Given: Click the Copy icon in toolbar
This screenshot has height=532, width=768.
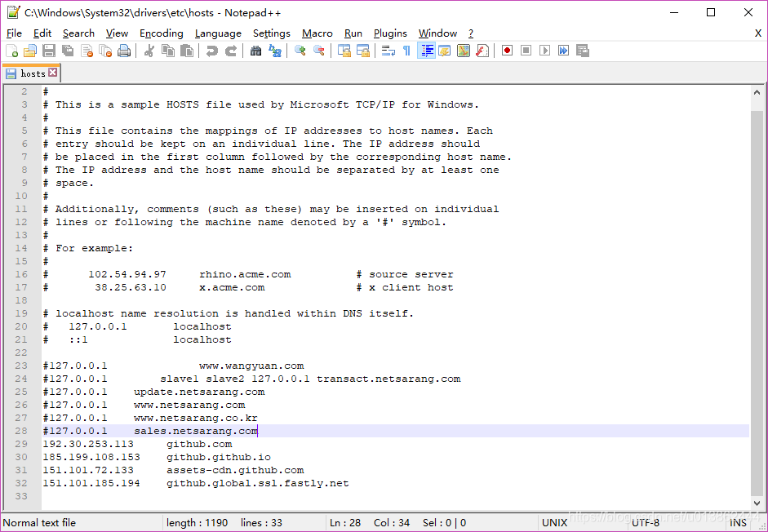Looking at the screenshot, I should click(167, 51).
